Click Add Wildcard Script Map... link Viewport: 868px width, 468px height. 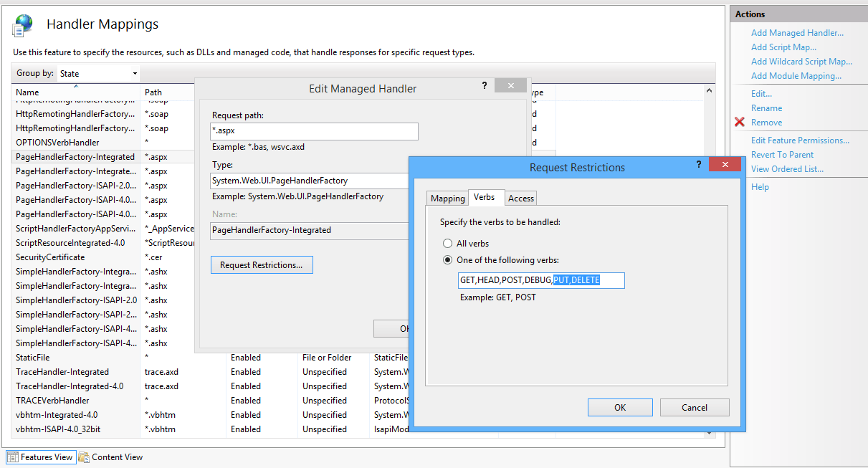tap(801, 62)
